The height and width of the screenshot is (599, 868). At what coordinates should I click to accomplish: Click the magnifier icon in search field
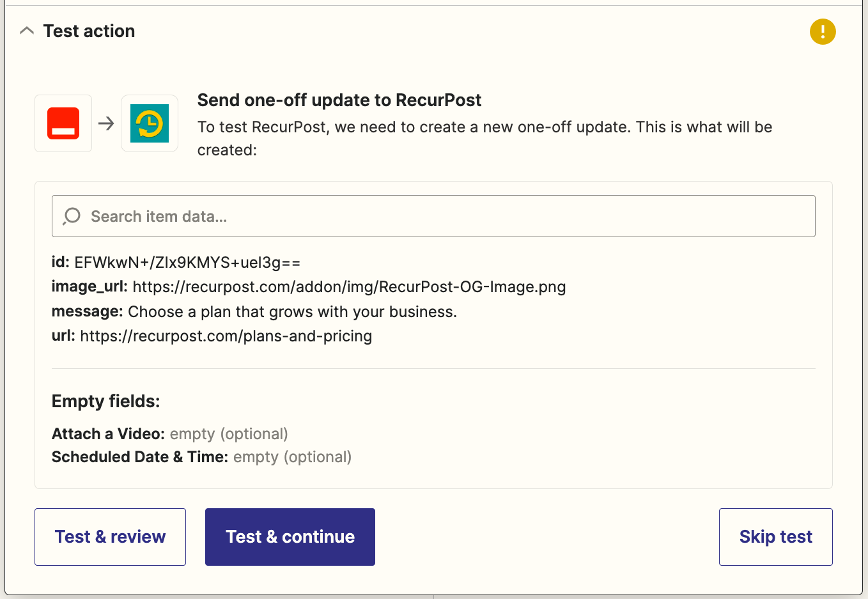click(x=72, y=216)
